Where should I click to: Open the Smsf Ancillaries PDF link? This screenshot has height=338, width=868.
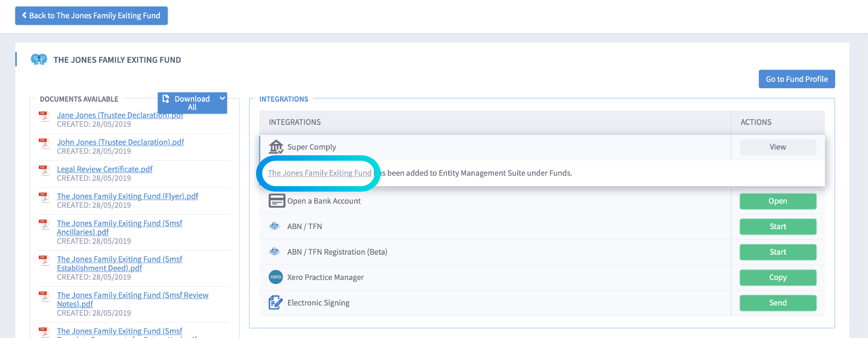(x=119, y=227)
